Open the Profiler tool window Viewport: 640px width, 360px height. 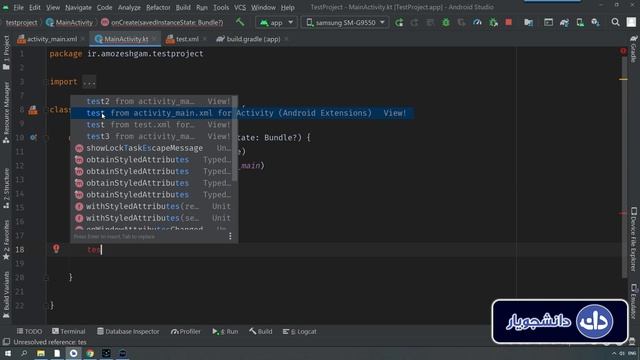tap(186, 331)
